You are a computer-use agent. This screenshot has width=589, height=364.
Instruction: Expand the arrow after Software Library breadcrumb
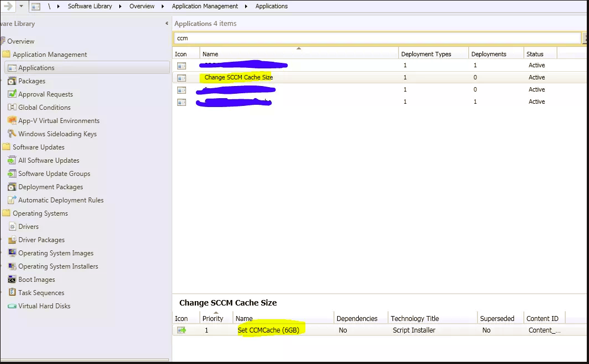click(x=120, y=7)
